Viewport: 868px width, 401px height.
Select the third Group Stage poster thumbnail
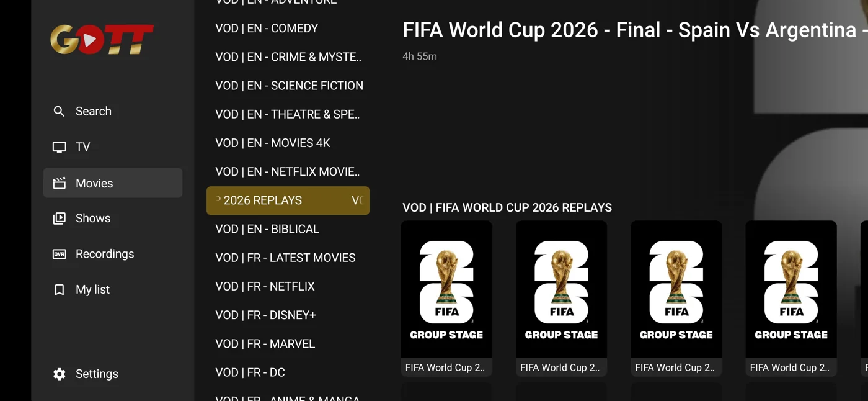click(x=676, y=289)
